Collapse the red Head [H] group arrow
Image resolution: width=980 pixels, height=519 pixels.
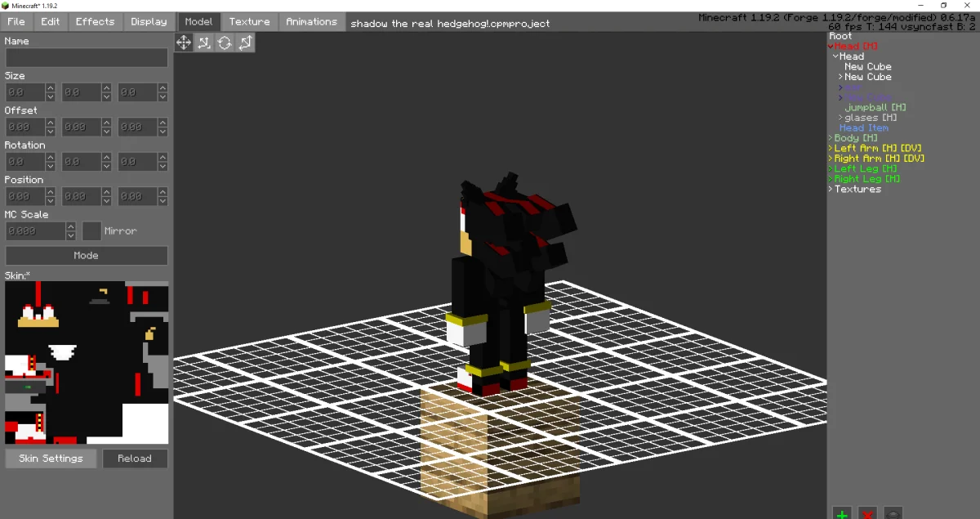(831, 47)
